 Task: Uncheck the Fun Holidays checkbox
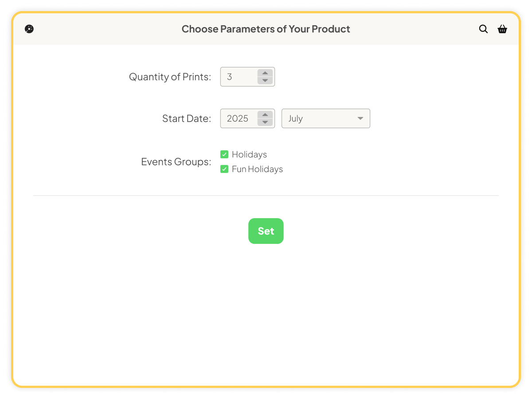(x=224, y=169)
